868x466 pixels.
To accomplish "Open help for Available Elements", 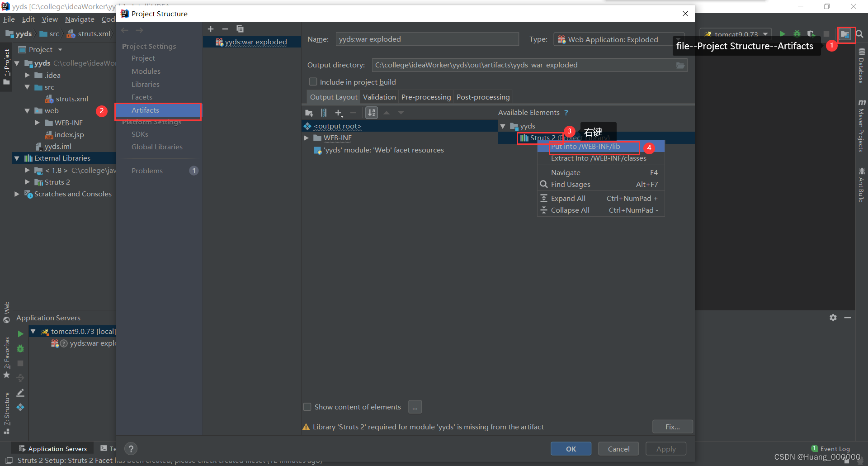I will point(566,113).
